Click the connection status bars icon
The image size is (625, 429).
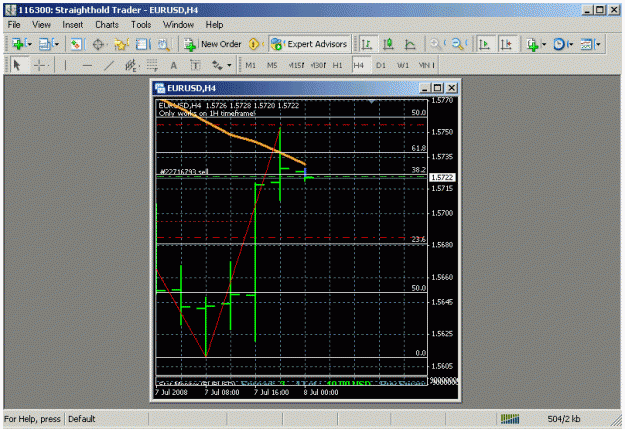coord(510,419)
